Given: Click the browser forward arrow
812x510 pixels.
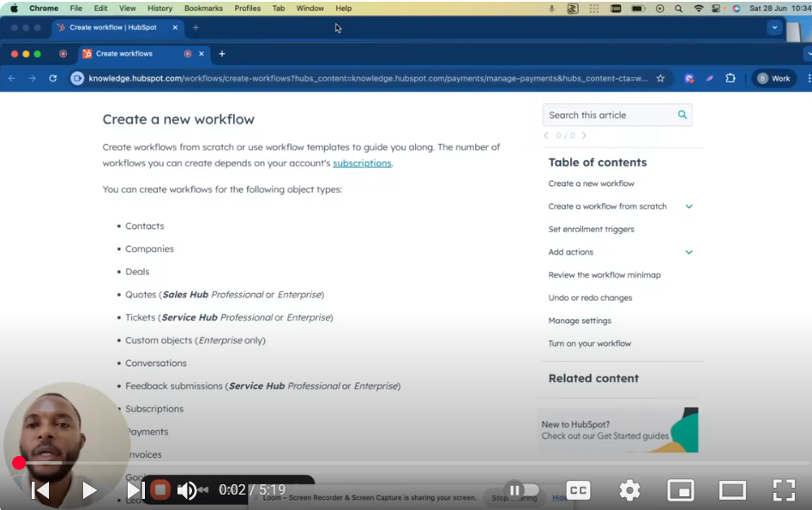Looking at the screenshot, I should [x=32, y=78].
